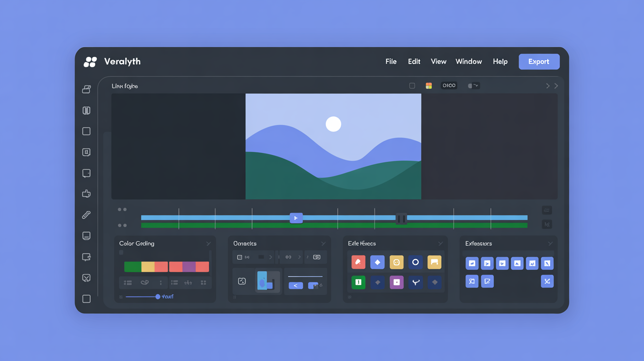644x361 pixels.
Task: Click the Veralyth logo icon
Action: click(90, 61)
